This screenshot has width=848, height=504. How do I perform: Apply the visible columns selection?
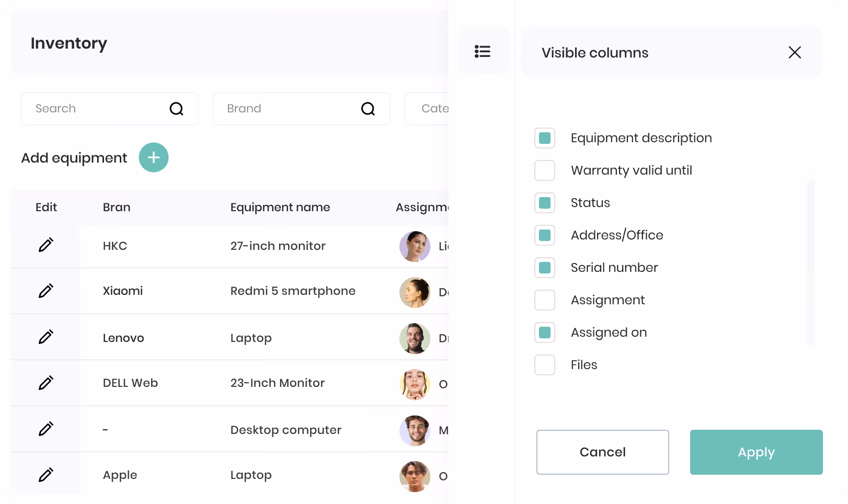click(x=757, y=452)
